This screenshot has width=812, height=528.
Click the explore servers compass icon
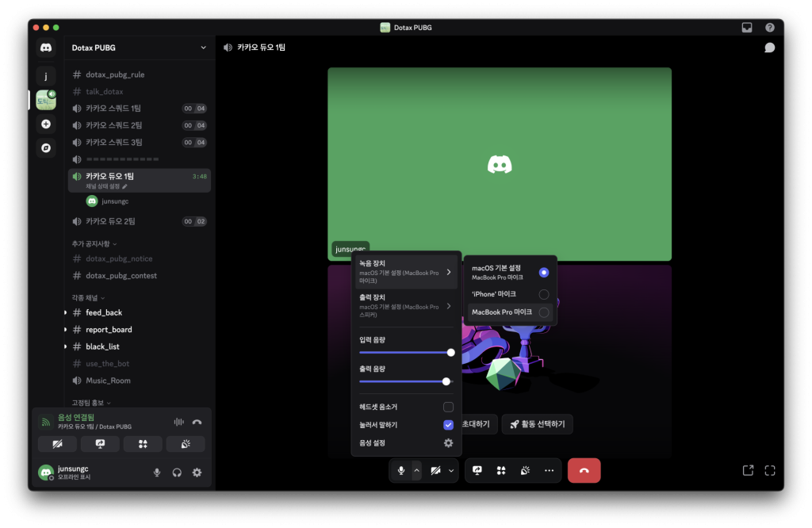coord(46,147)
